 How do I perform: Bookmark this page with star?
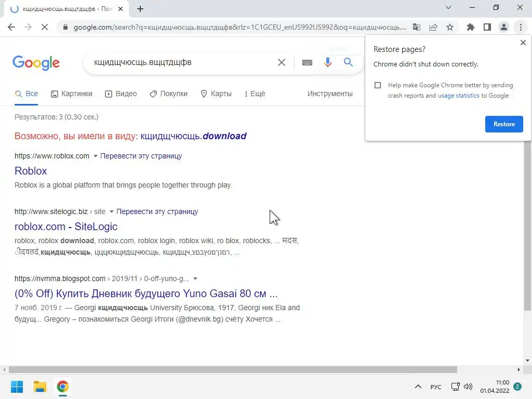(450, 27)
